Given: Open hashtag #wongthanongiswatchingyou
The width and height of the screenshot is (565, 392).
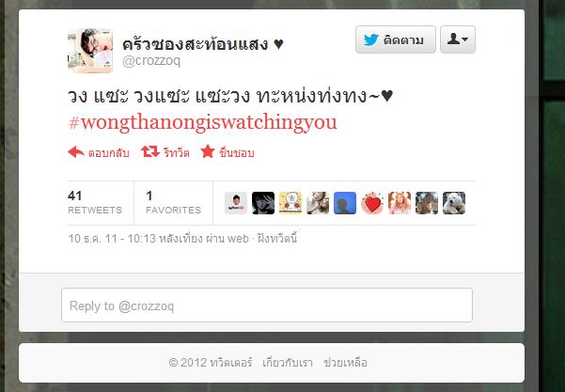Looking at the screenshot, I should [x=202, y=122].
